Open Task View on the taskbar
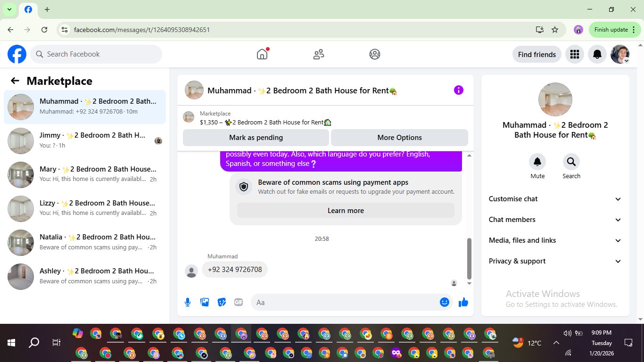Screen dimensions: 644x362 coord(57,343)
